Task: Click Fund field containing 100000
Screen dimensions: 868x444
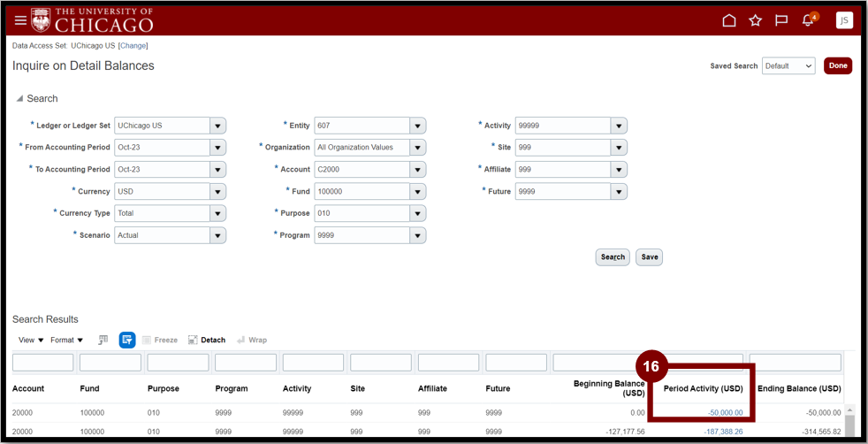Action: pos(362,192)
